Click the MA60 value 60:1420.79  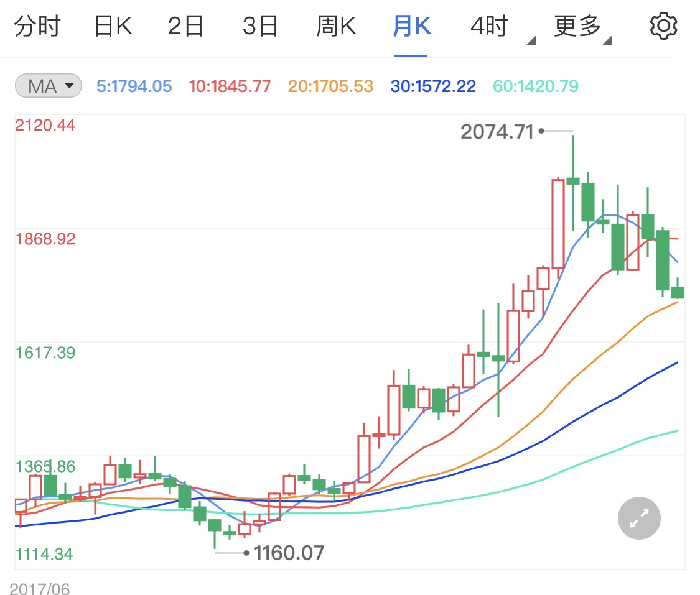(536, 86)
